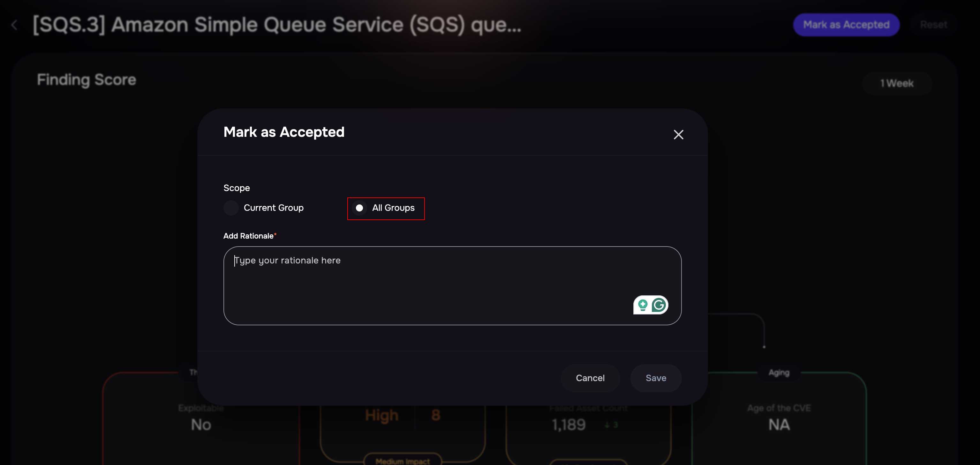Click the Aging card label
Viewport: 980px width, 465px height.
pyautogui.click(x=779, y=373)
